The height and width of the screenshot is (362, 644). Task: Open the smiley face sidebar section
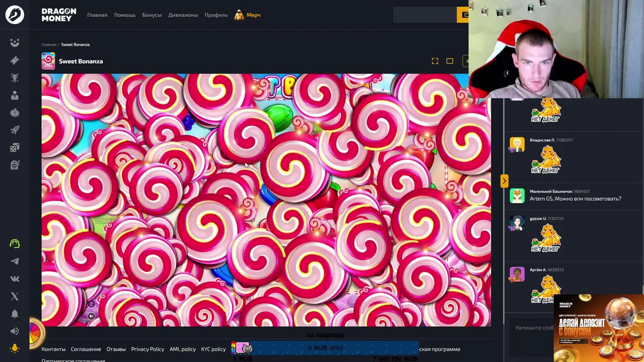15,43
